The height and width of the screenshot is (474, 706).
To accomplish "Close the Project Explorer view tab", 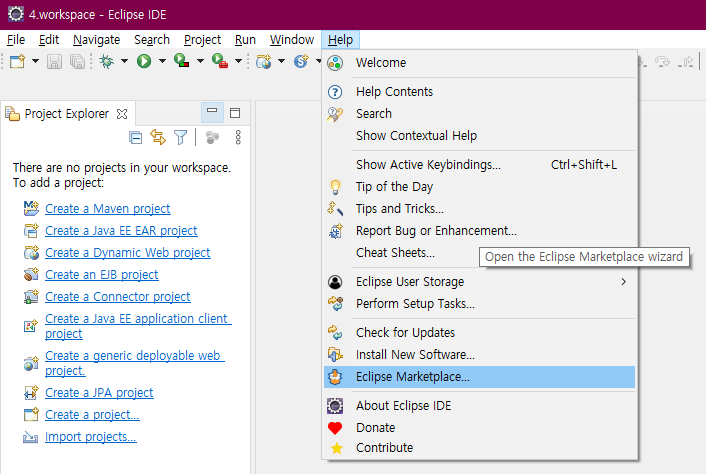I will point(122,114).
